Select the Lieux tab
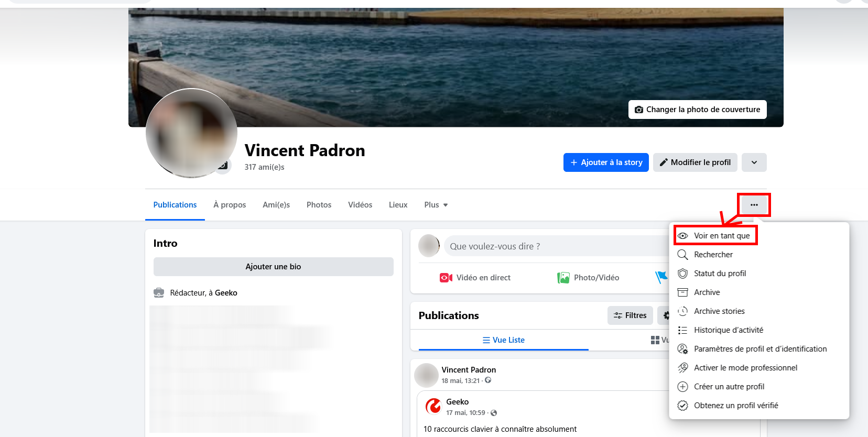This screenshot has width=868, height=437. [398, 205]
